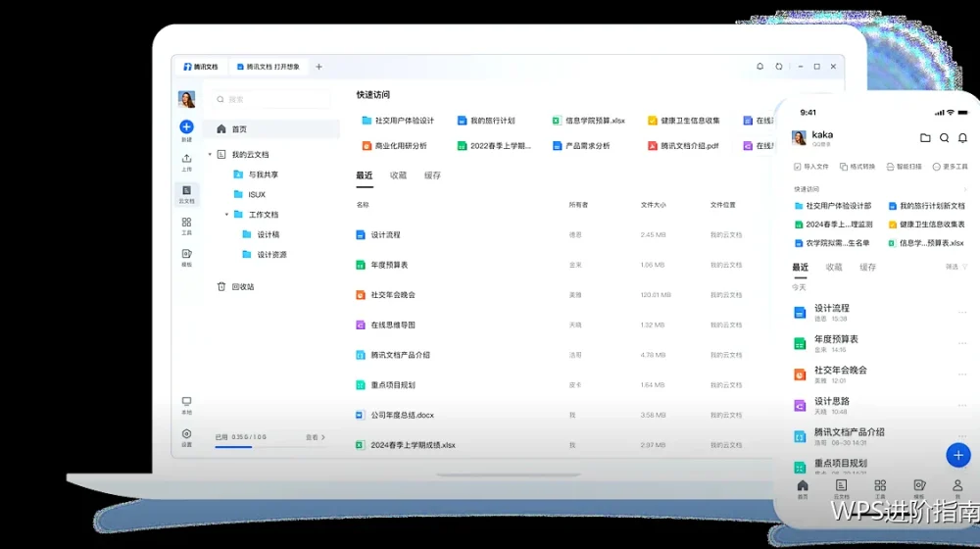Open more options for 社交年会晚会 on phone
The image size is (980, 549).
tap(962, 374)
